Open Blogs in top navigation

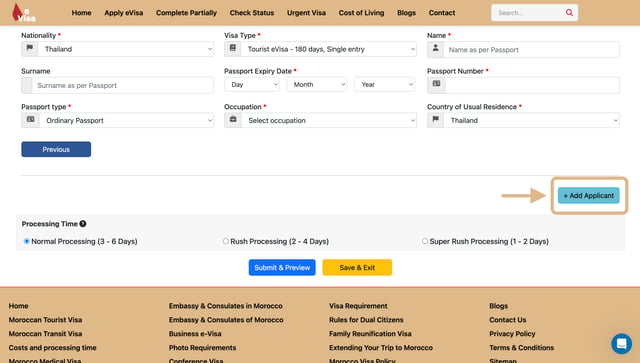click(x=407, y=13)
